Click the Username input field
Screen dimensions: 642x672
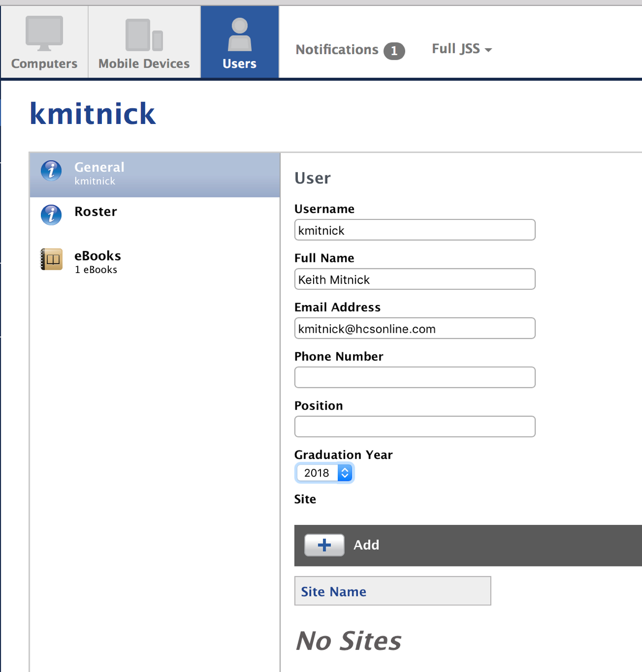pos(415,230)
